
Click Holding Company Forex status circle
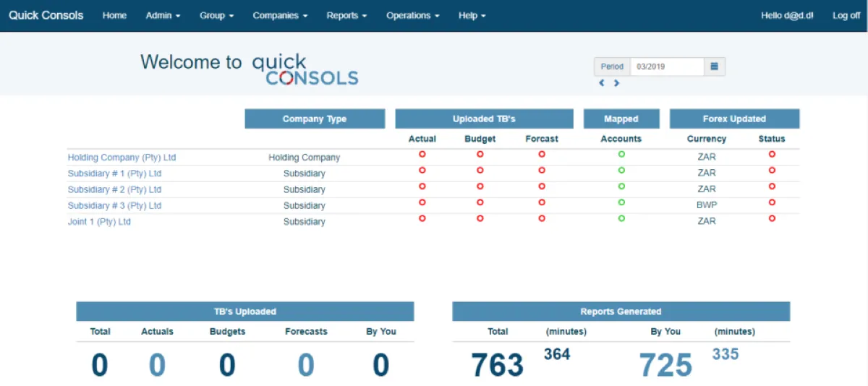772,154
